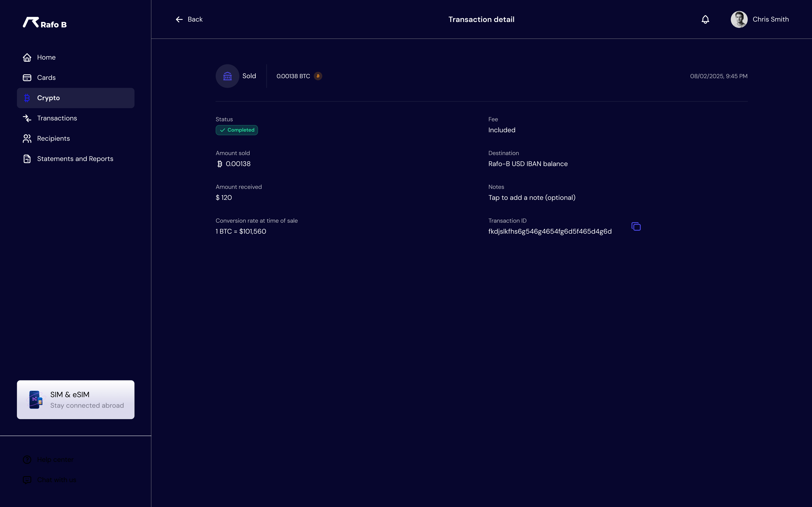Viewport: 812px width, 507px height.
Task: Click the Completed status badge
Action: [237, 130]
